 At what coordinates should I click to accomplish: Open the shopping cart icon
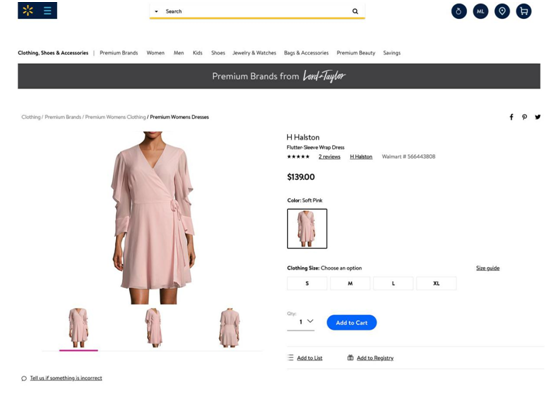click(523, 11)
